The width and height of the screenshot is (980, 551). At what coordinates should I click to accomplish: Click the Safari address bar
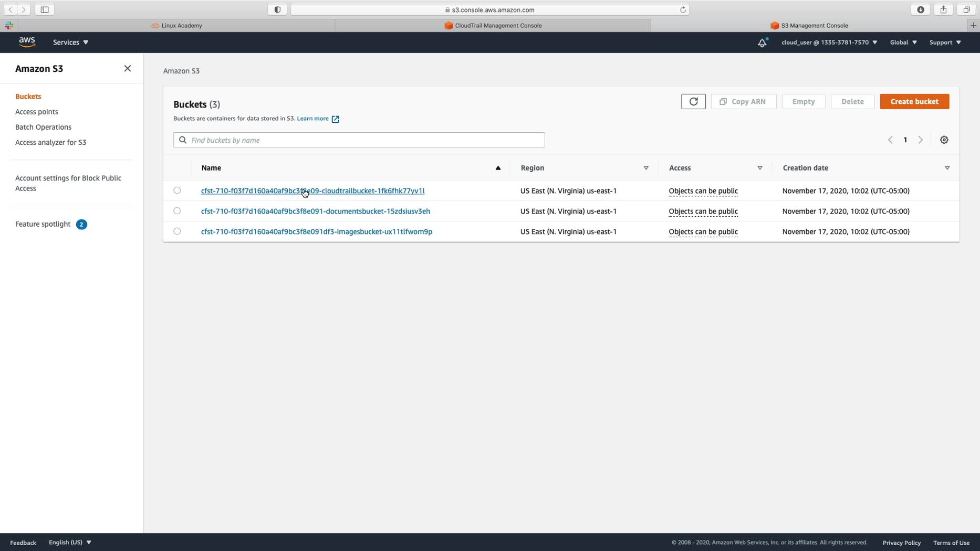click(x=490, y=9)
